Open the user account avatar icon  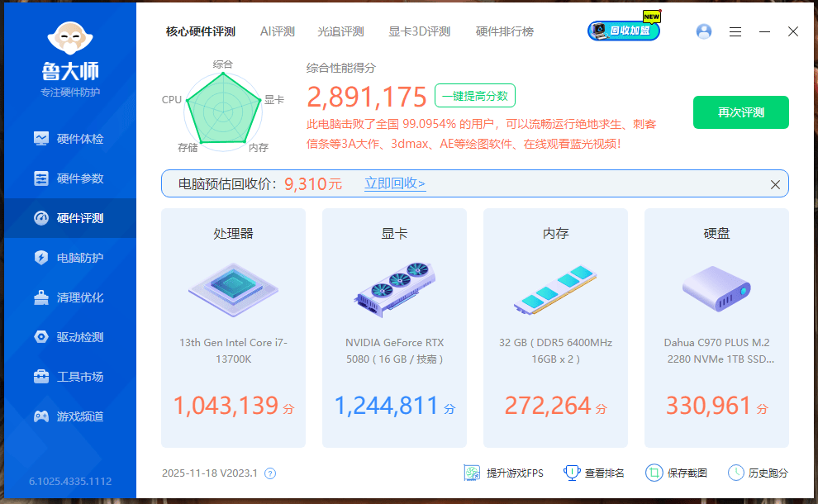pyautogui.click(x=704, y=32)
